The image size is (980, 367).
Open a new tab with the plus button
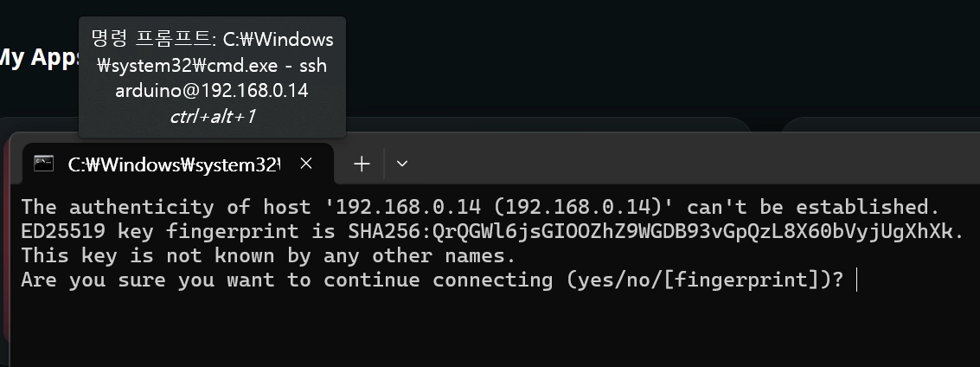[362, 164]
